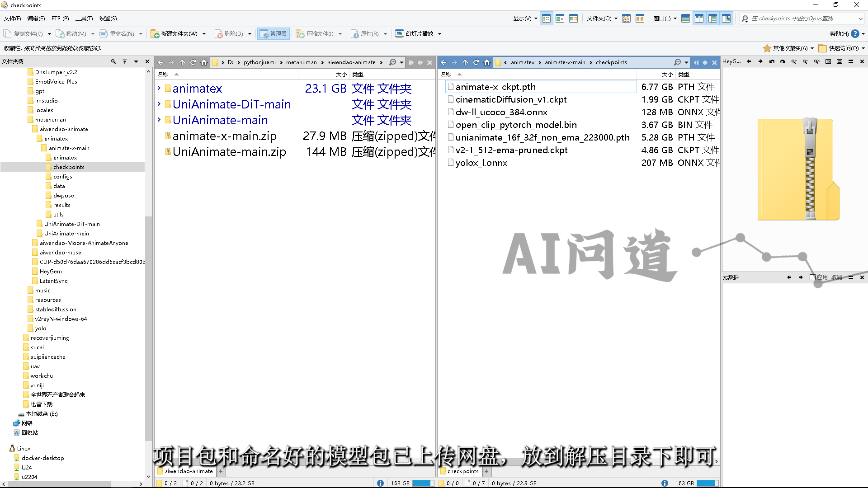Open the 显示(V) dropdown
Viewport: 868px width, 488px height.
(x=525, y=19)
